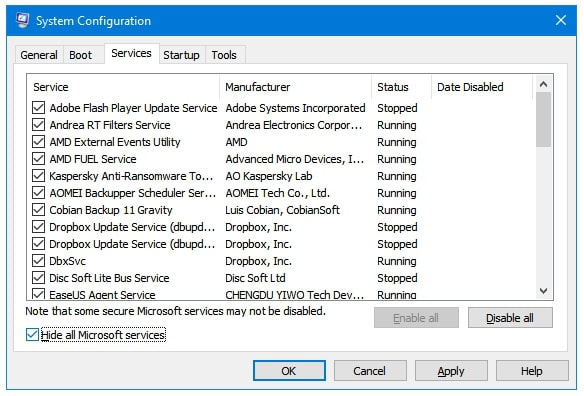Switch to the General tab

[x=39, y=55]
